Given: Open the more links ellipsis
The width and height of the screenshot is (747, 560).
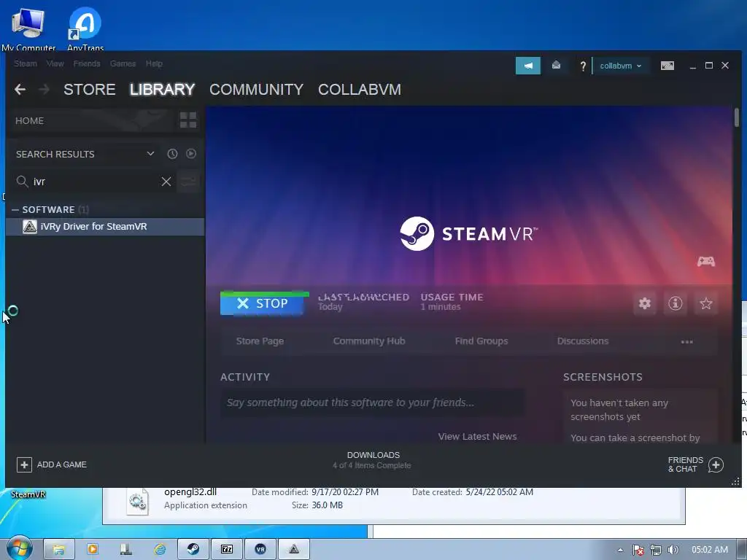Looking at the screenshot, I should [x=686, y=341].
